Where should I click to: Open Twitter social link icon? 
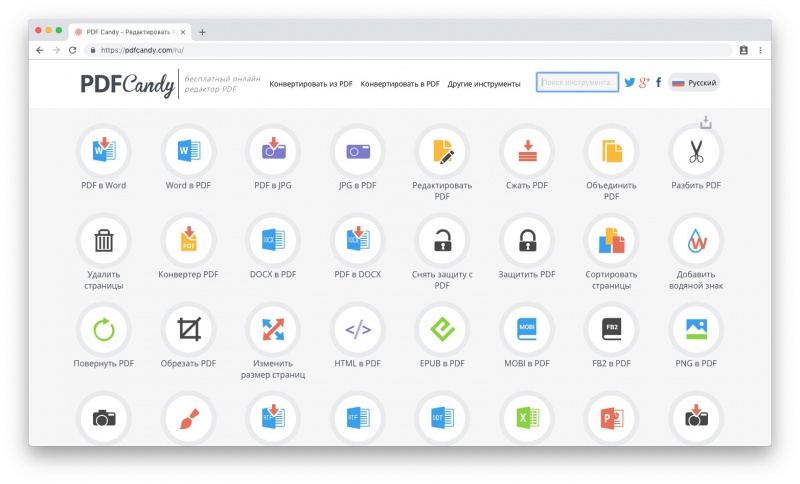(630, 82)
